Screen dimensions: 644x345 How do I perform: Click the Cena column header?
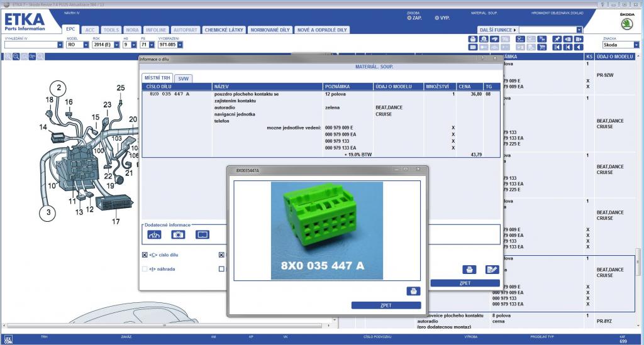470,87
